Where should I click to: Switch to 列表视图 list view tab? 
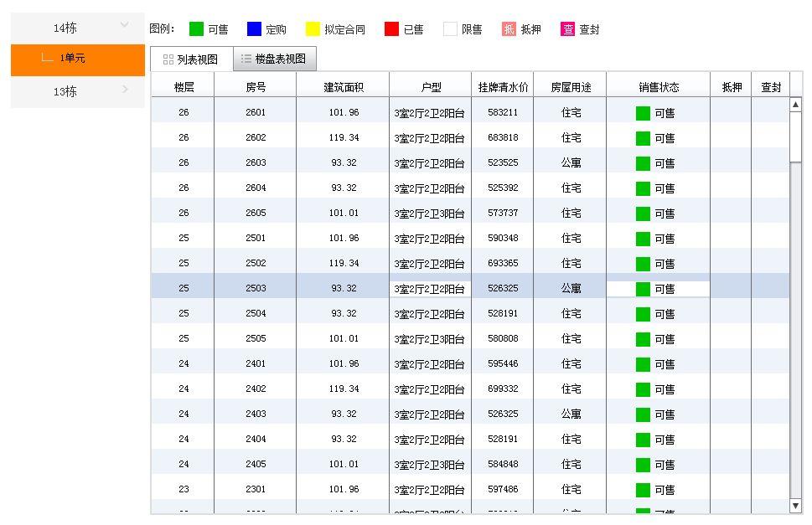point(191,59)
